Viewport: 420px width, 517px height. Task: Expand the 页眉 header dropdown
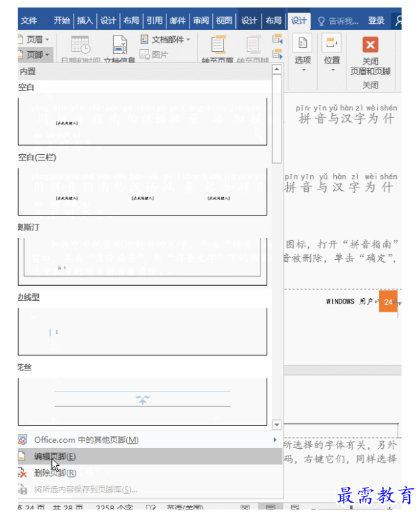34,40
